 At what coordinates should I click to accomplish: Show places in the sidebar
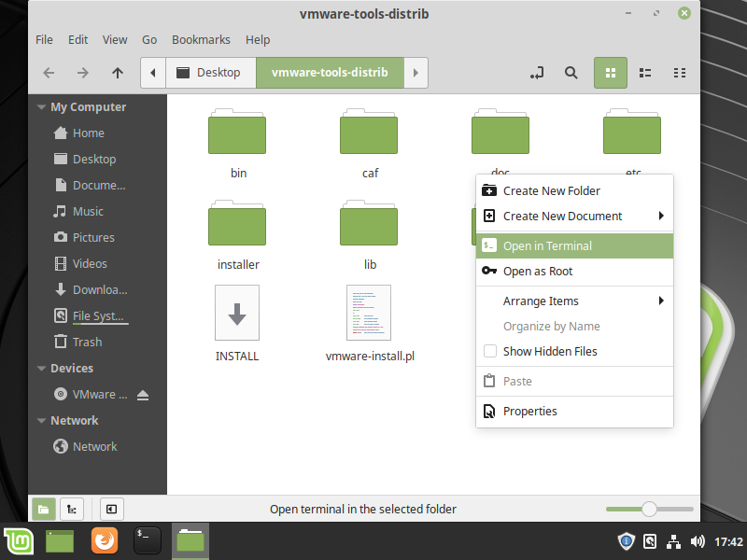coord(43,509)
